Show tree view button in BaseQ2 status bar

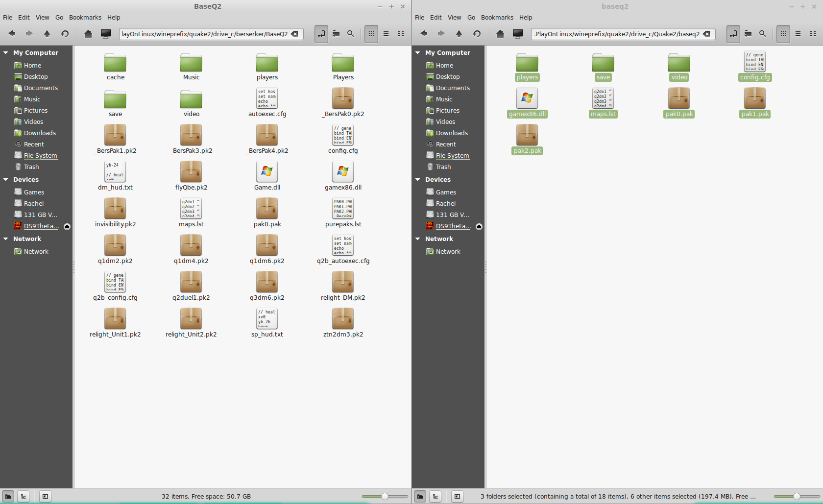coord(23,496)
